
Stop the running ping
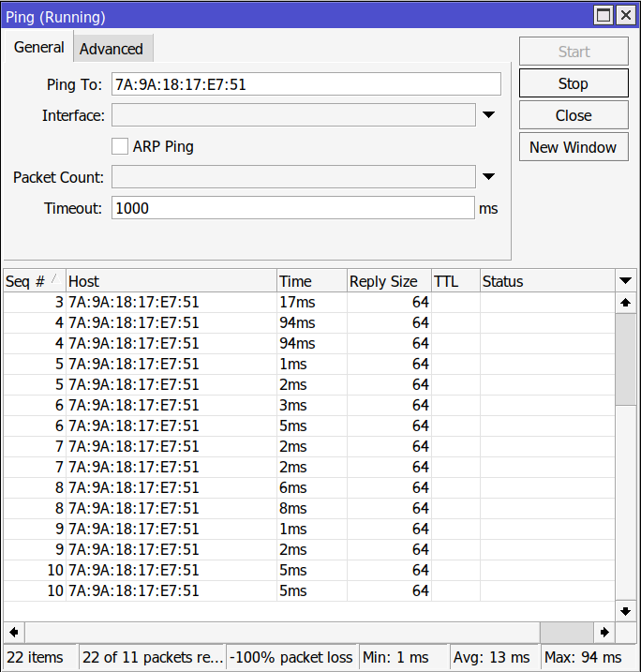[573, 83]
